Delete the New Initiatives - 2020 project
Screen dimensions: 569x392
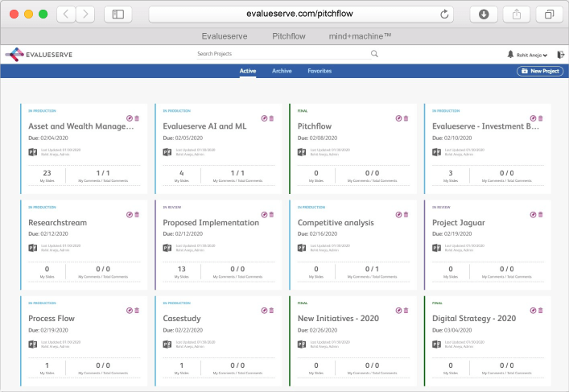[x=406, y=311]
